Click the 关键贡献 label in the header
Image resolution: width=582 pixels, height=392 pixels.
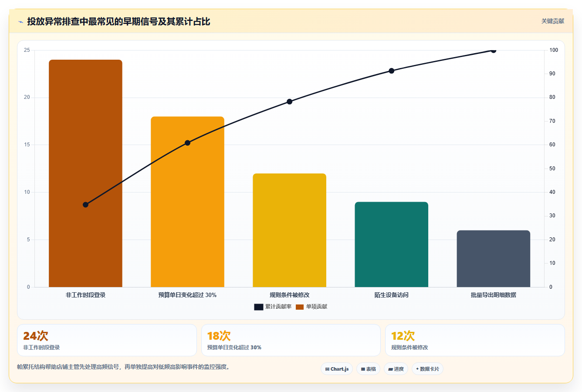point(552,21)
